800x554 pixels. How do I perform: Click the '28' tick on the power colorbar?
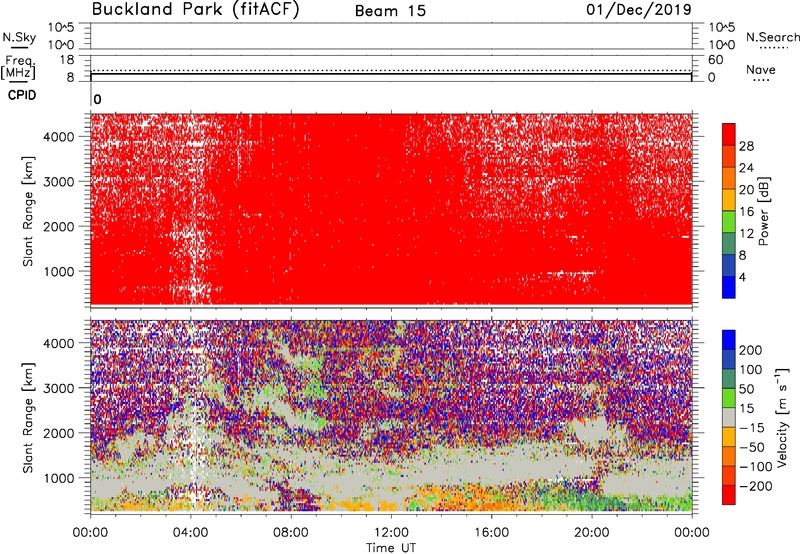click(746, 146)
